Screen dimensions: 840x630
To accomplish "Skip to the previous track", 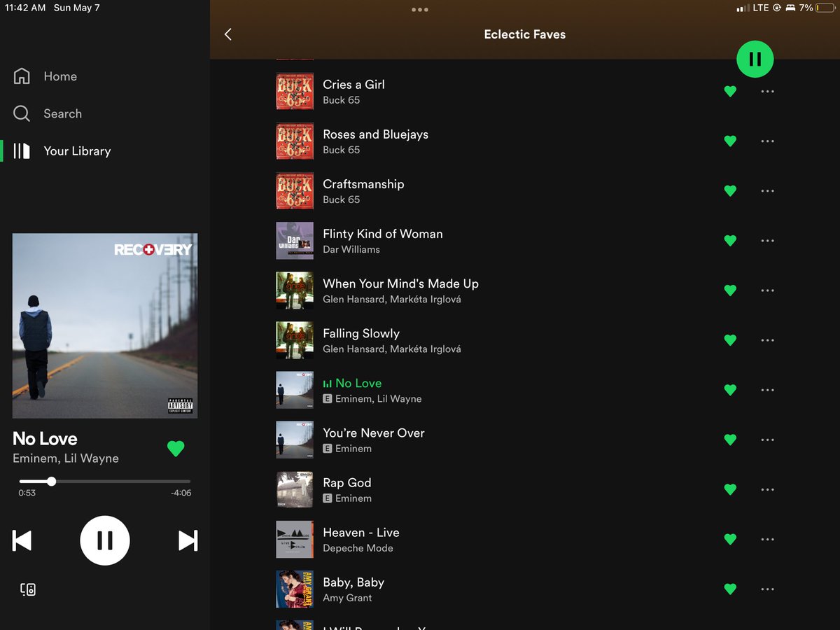I will coord(22,540).
